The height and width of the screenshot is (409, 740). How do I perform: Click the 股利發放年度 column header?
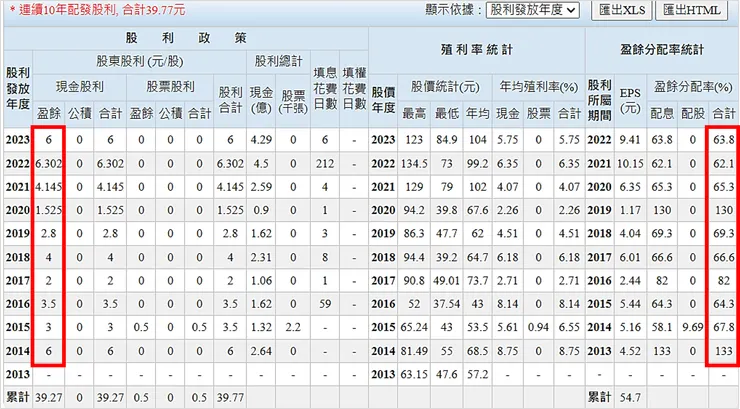(x=18, y=88)
